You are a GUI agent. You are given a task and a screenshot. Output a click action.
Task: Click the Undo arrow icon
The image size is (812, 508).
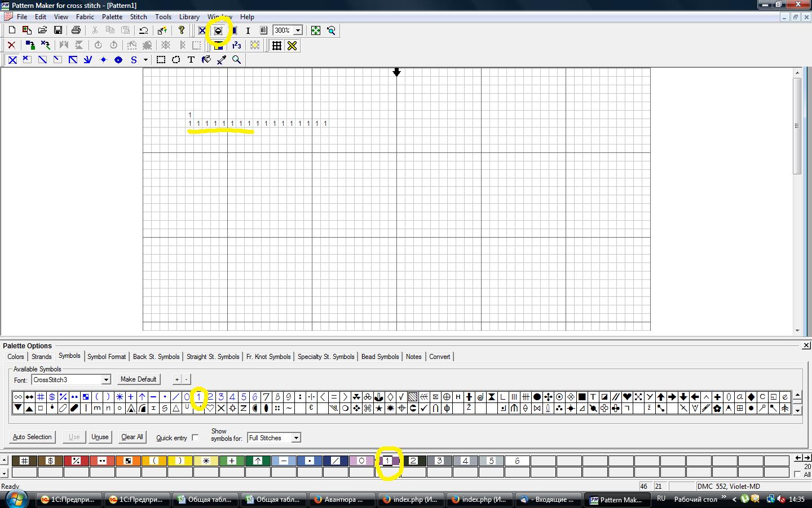[143, 30]
